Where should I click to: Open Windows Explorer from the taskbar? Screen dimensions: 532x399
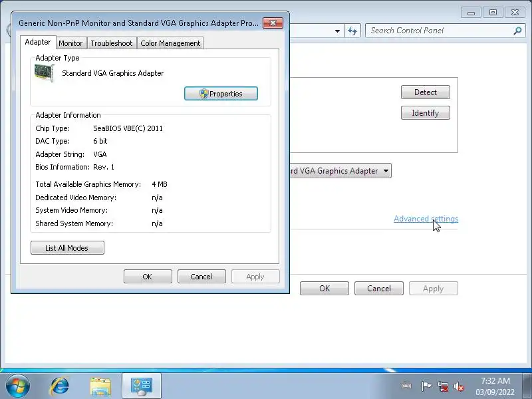100,386
